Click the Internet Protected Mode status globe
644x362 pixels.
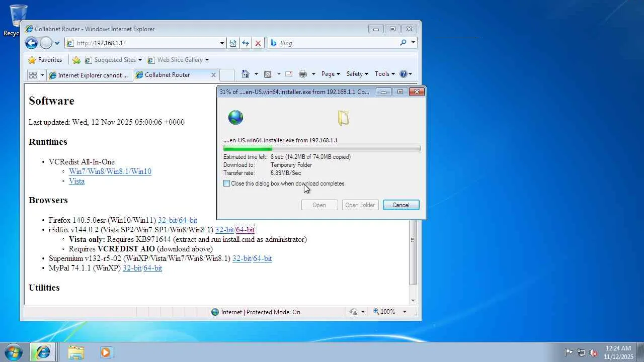click(215, 312)
